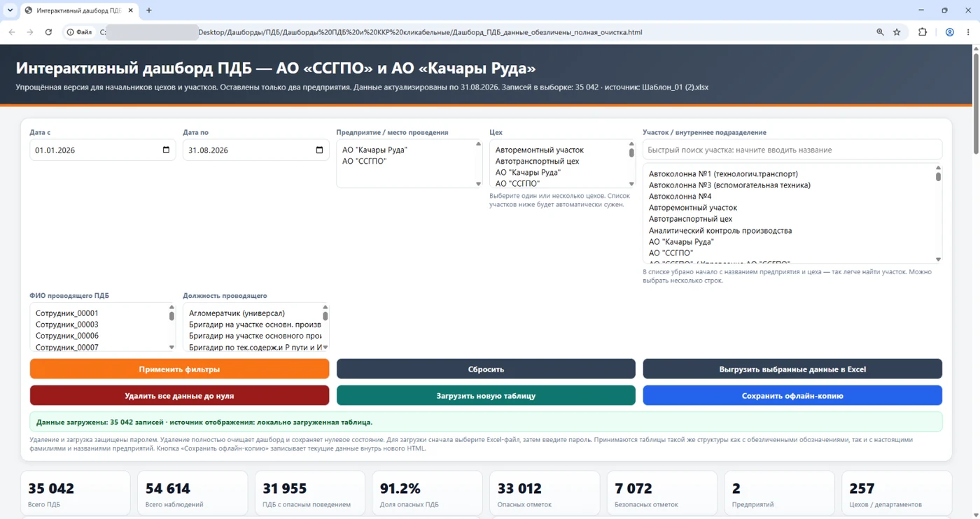The image size is (980, 519).
Task: Select АО "Качары Руда" in Участок list
Action: [789, 241]
